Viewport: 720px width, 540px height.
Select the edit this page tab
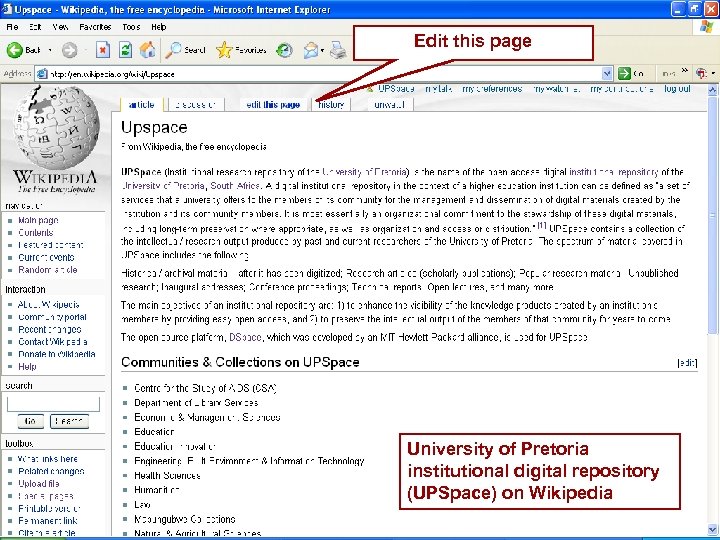click(x=273, y=105)
